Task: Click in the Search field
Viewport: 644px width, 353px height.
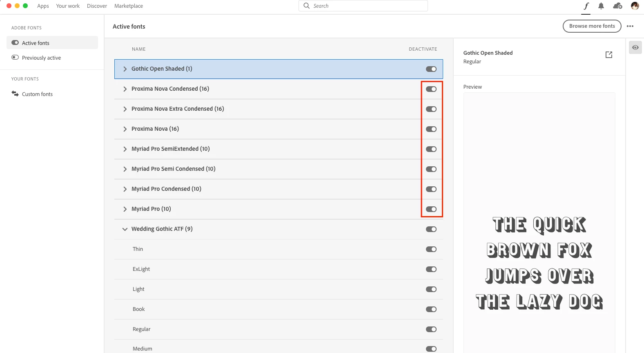Action: pyautogui.click(x=363, y=6)
